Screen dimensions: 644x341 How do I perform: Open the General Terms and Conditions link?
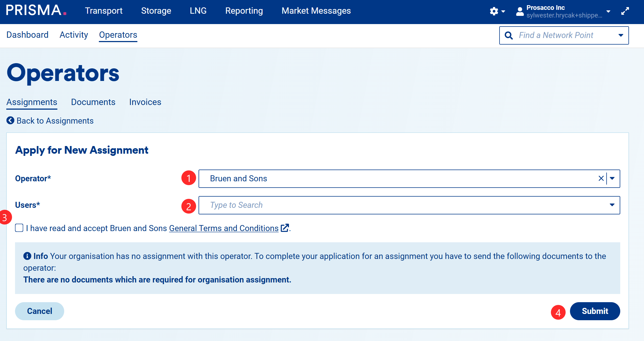tap(224, 228)
